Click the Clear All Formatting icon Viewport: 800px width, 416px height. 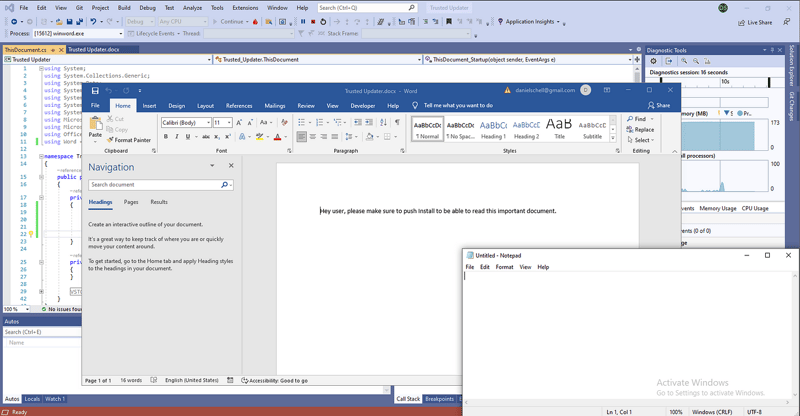(284, 123)
